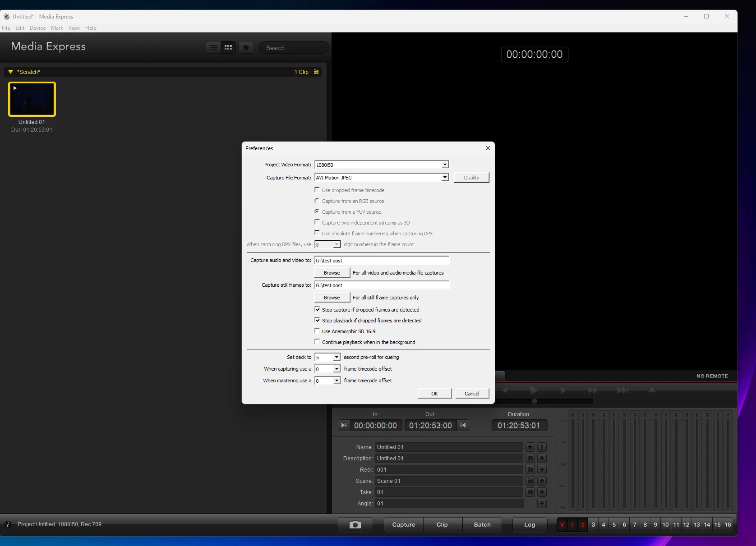Open the Help menu

pyautogui.click(x=91, y=28)
